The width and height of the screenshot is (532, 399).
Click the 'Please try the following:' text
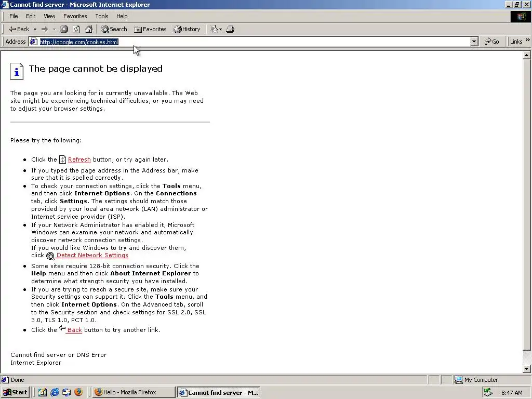[x=46, y=140]
